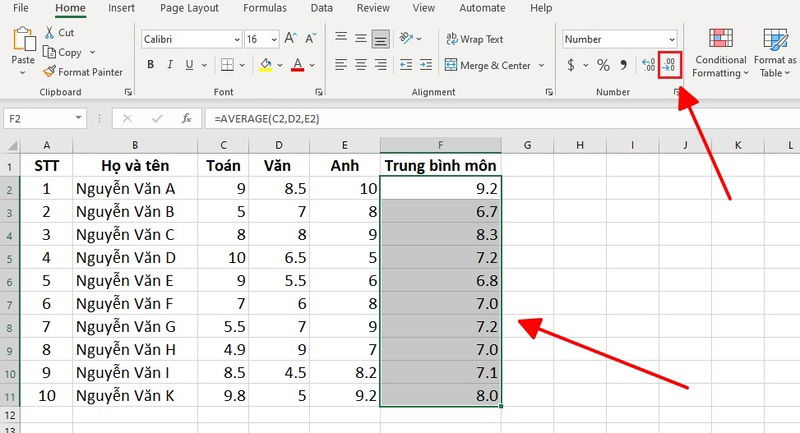The width and height of the screenshot is (800, 433).
Task: Open Alignment dialog launcher
Action: pyautogui.click(x=549, y=92)
